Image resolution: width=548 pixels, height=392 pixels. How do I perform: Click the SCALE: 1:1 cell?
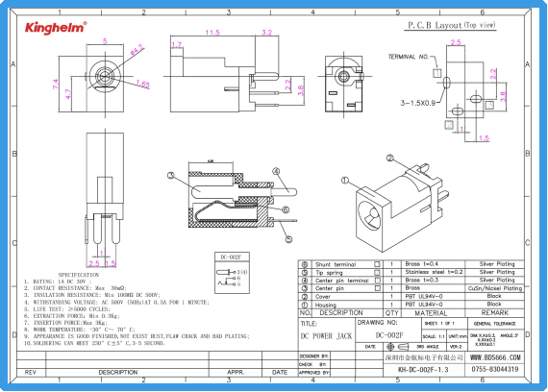pos(434,337)
